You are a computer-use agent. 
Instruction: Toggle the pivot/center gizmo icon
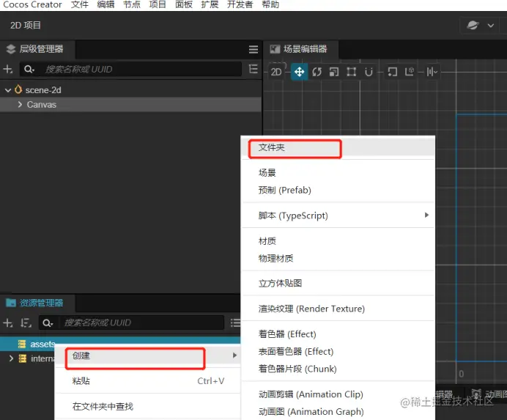(392, 72)
